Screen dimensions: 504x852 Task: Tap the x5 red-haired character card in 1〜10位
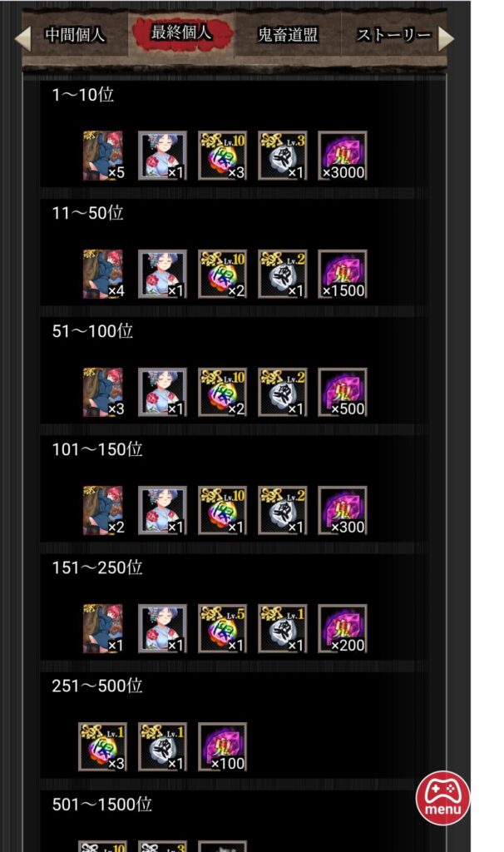pyautogui.click(x=103, y=156)
